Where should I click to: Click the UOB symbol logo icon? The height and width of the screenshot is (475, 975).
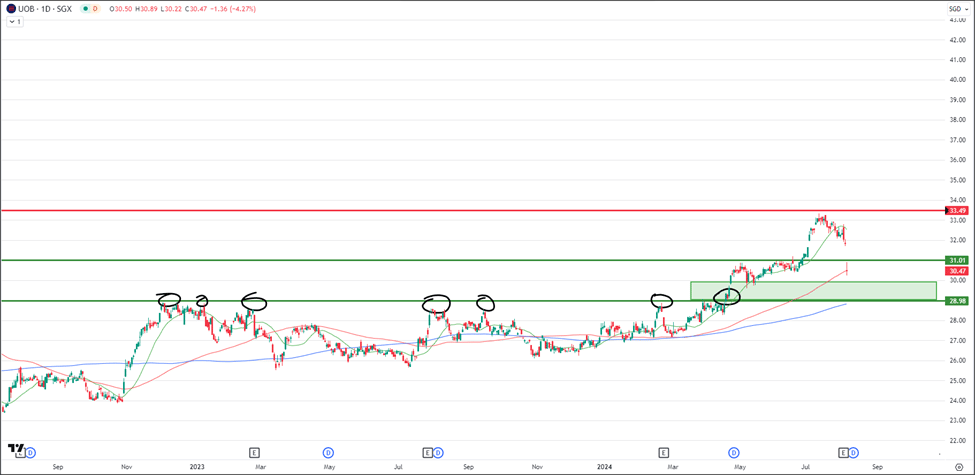point(11,9)
